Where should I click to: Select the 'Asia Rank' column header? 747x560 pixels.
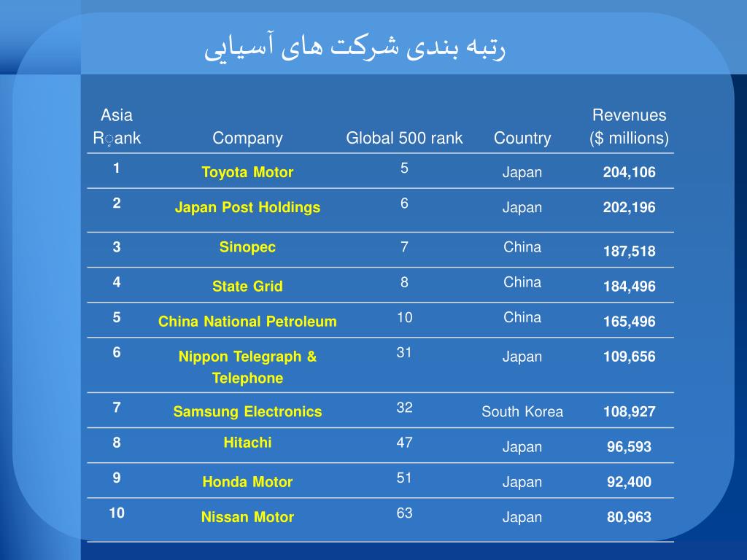(117, 127)
